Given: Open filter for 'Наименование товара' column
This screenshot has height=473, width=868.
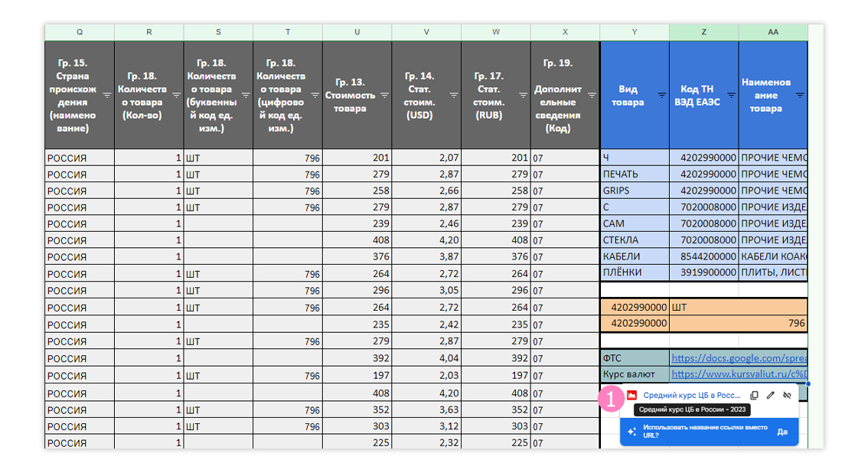Looking at the screenshot, I should click(x=800, y=95).
